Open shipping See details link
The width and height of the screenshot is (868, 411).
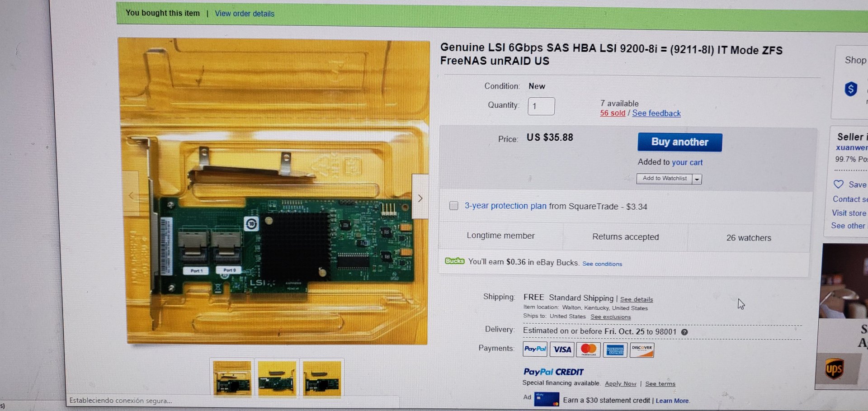(x=637, y=299)
